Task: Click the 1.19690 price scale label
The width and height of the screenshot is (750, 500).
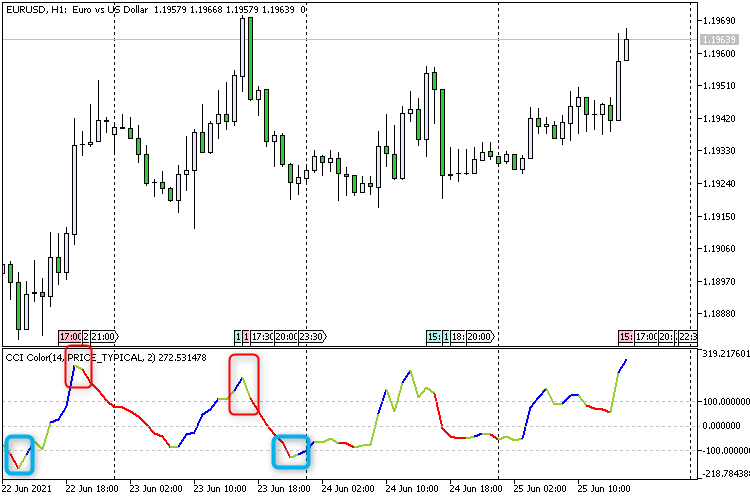Action: [x=719, y=21]
